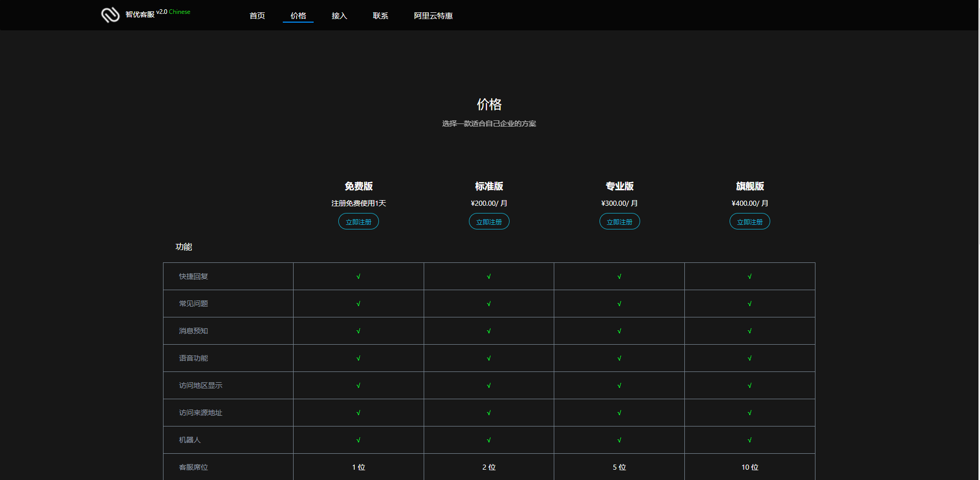Click 标准版 checkmark in 语音功能 row
This screenshot has width=980, height=480.
489,358
